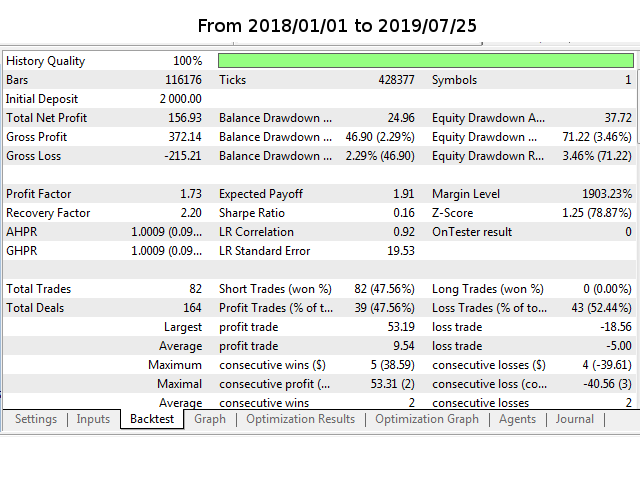Image resolution: width=640 pixels, height=480 pixels.
Task: Switch to the Optimization Graph tab
Action: point(427,419)
